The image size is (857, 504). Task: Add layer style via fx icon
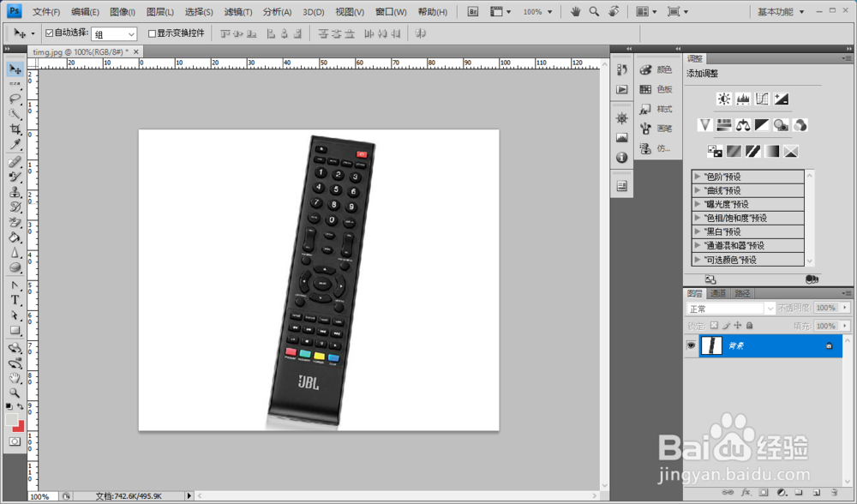point(746,493)
